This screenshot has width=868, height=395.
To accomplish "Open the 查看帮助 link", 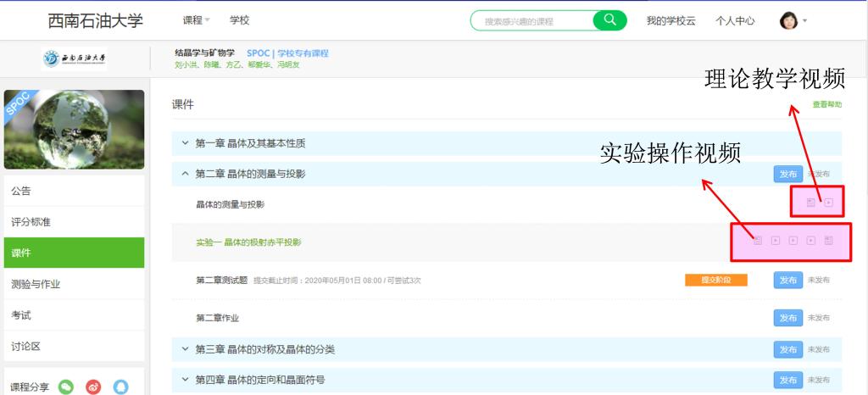I will (826, 104).
